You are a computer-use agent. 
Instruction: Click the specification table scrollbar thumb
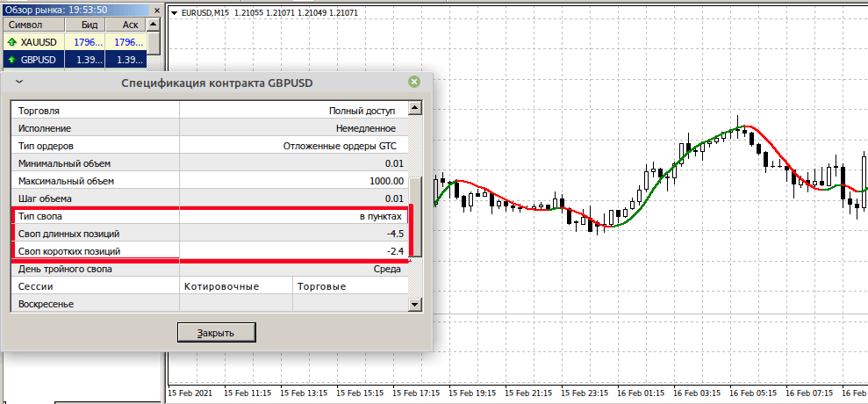(x=416, y=216)
